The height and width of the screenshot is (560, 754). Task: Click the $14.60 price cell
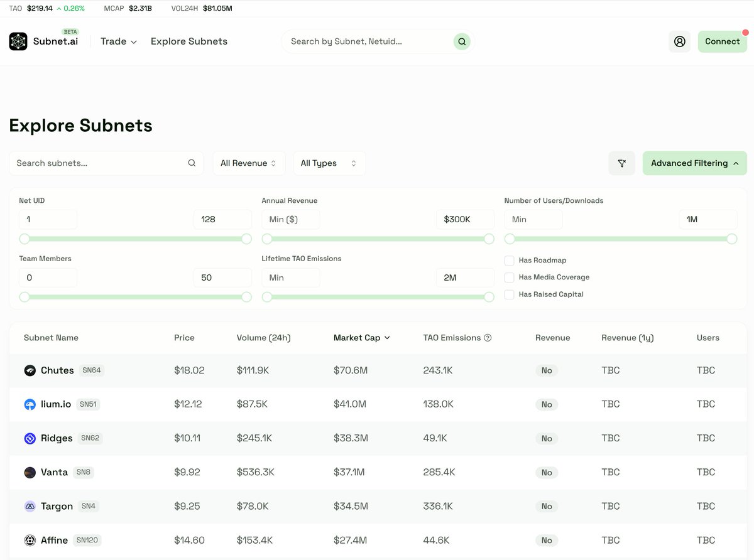point(189,540)
